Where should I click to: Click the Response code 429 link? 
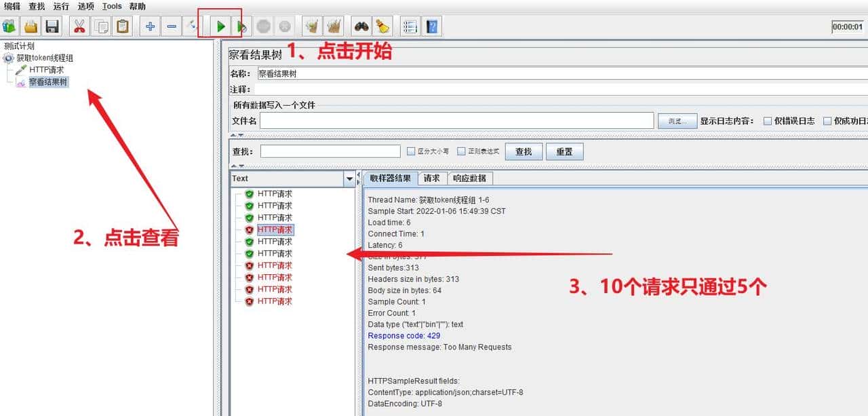[x=403, y=335]
